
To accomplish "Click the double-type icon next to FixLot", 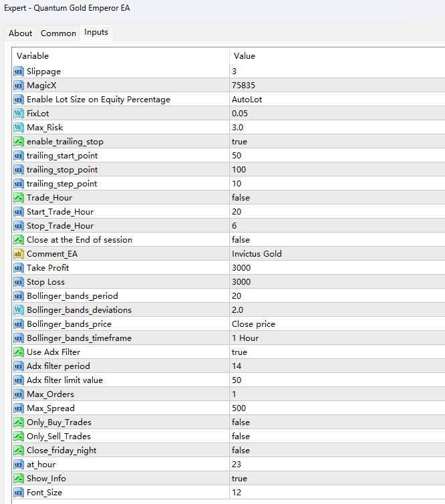I will (18, 114).
